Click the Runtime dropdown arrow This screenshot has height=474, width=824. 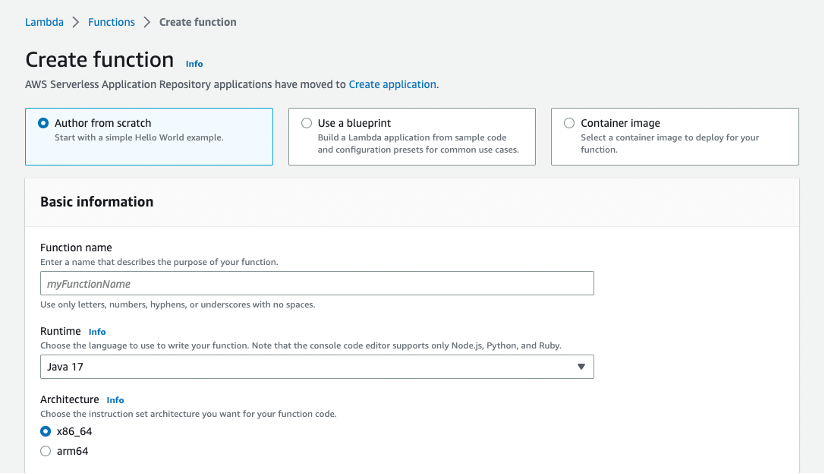click(581, 367)
